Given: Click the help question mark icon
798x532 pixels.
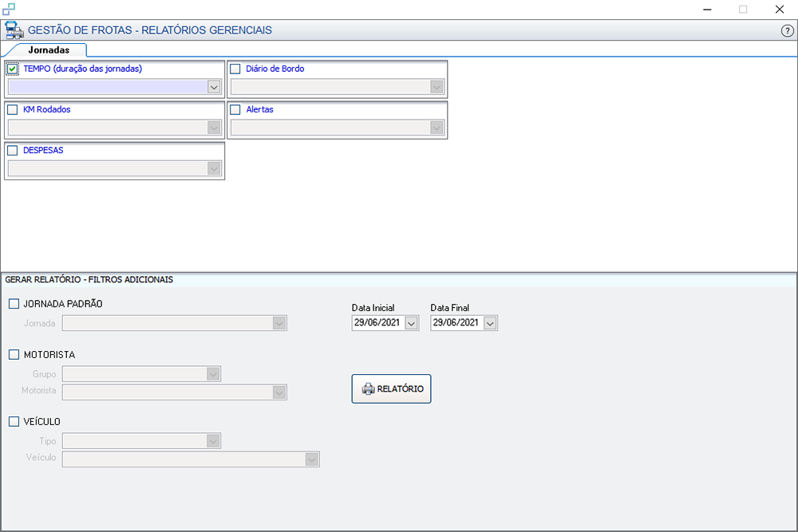Looking at the screenshot, I should (787, 31).
